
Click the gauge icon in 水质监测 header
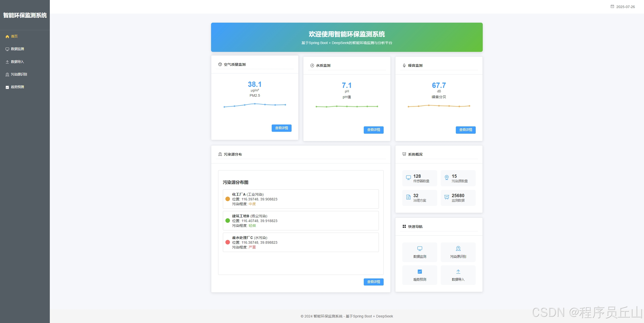(312, 65)
